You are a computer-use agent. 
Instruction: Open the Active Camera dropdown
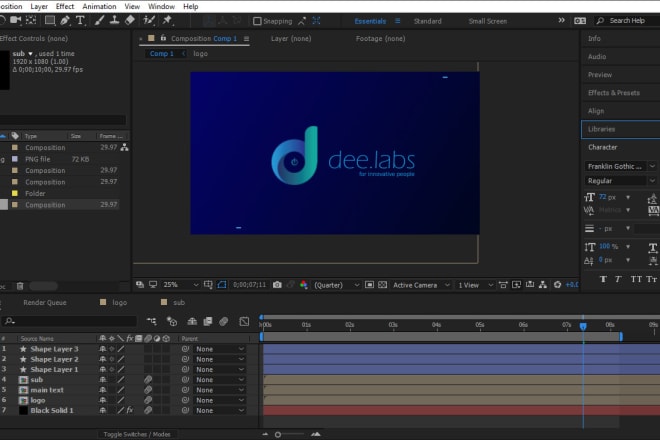421,285
